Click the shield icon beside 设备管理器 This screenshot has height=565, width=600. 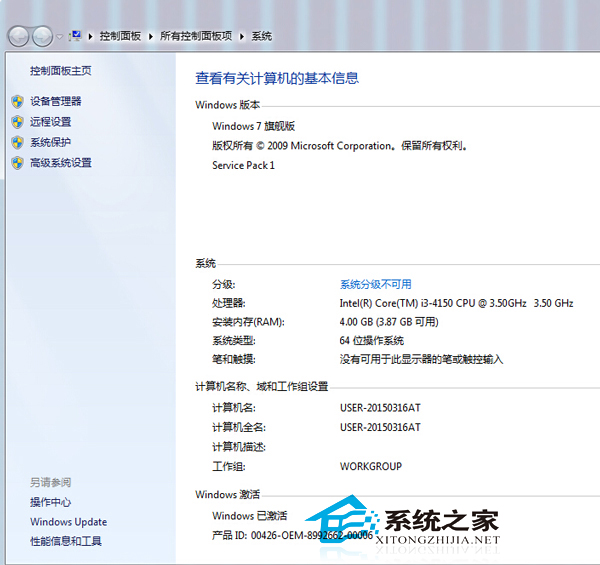(18, 102)
